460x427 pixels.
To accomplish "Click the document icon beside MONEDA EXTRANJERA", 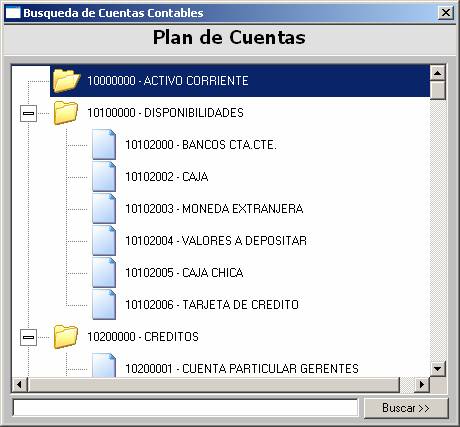I will click(x=104, y=209).
